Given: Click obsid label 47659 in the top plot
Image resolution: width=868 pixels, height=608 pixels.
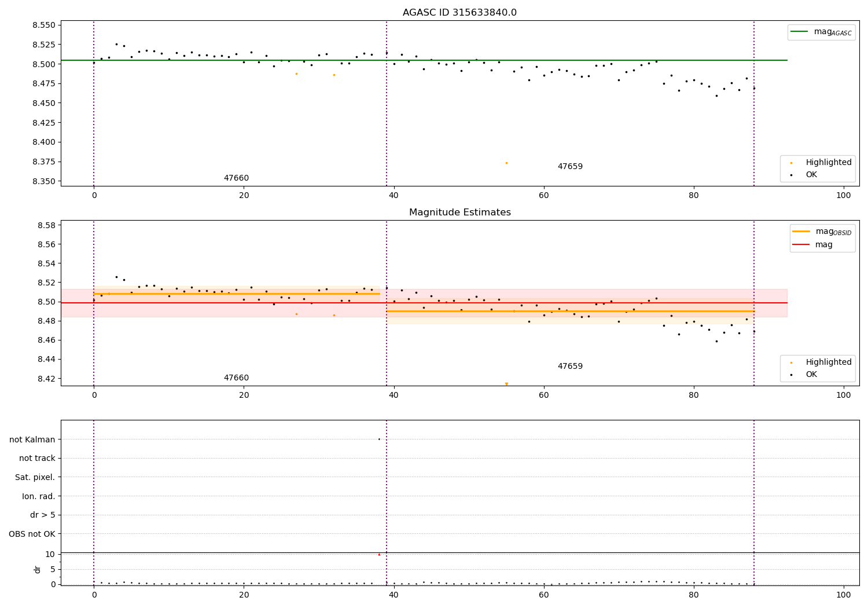Looking at the screenshot, I should pos(570,167).
